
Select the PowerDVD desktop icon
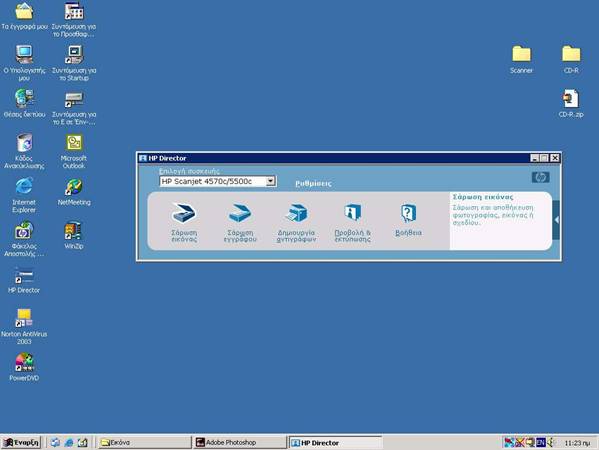click(x=24, y=367)
